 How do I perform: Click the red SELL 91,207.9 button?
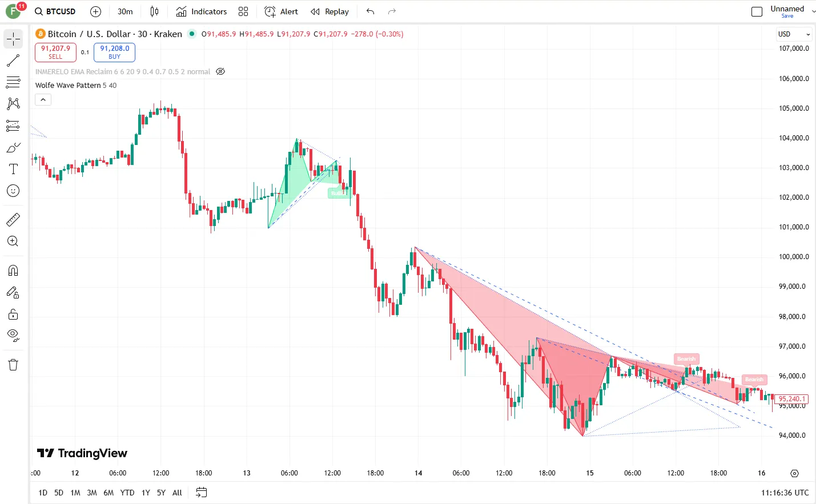click(x=55, y=52)
